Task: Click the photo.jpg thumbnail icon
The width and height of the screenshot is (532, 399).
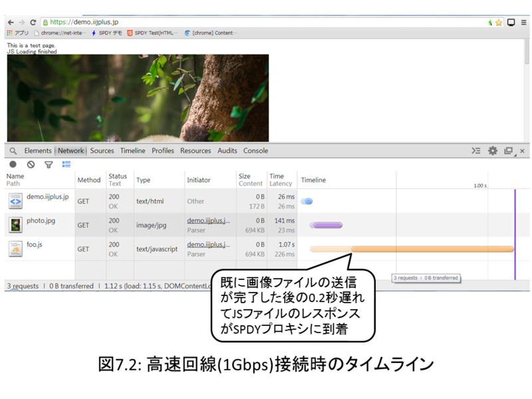Action: click(15, 225)
